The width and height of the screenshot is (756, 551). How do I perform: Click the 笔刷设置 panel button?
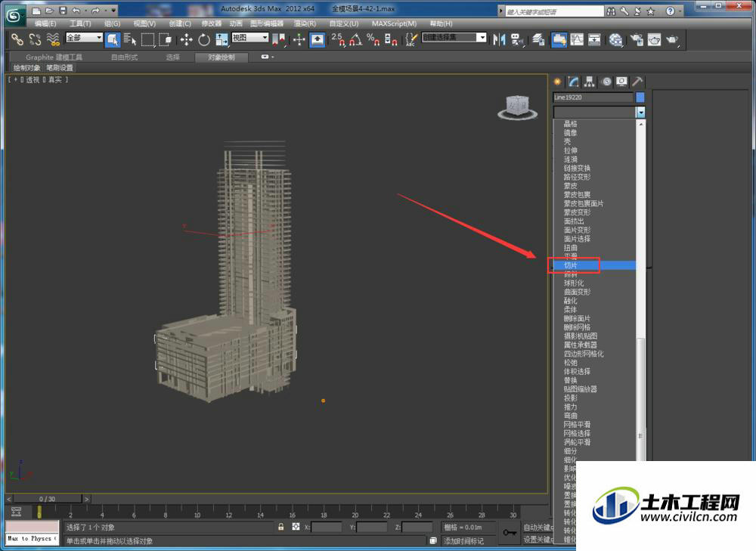(60, 67)
